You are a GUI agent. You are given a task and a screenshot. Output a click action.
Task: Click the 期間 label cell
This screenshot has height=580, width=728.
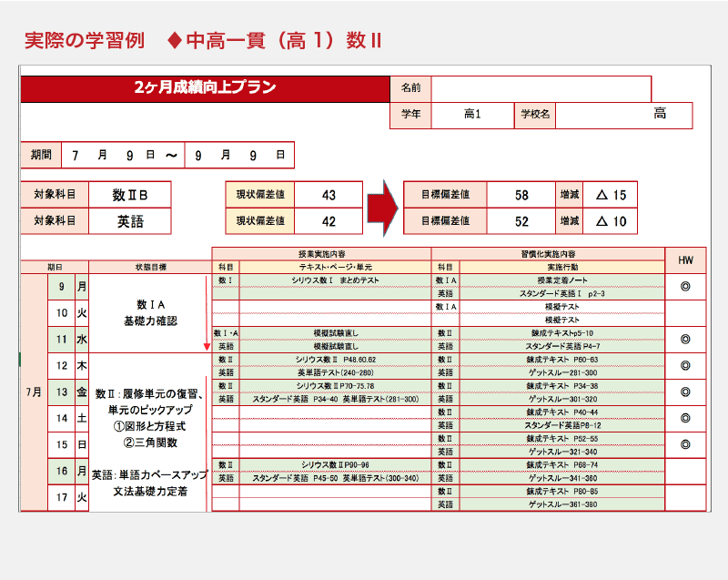point(41,155)
